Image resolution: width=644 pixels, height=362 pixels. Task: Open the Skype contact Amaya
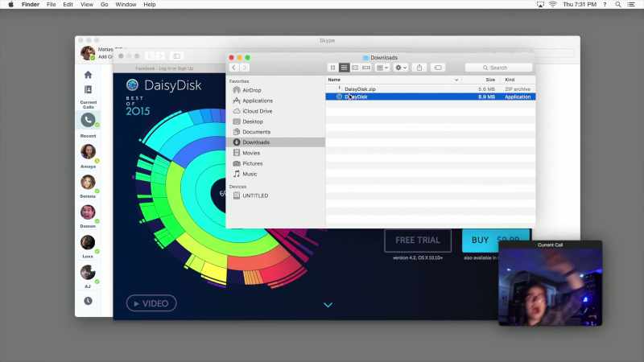click(88, 152)
